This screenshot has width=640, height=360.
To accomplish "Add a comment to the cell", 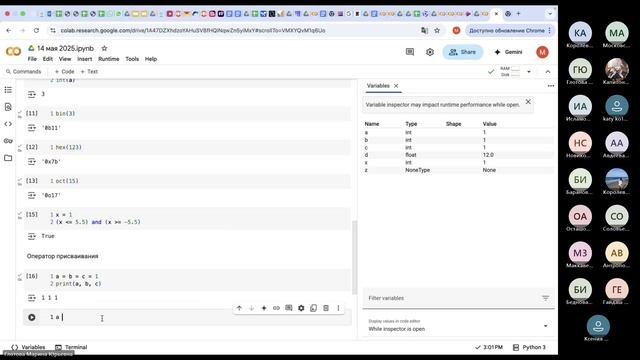I will 289,308.
